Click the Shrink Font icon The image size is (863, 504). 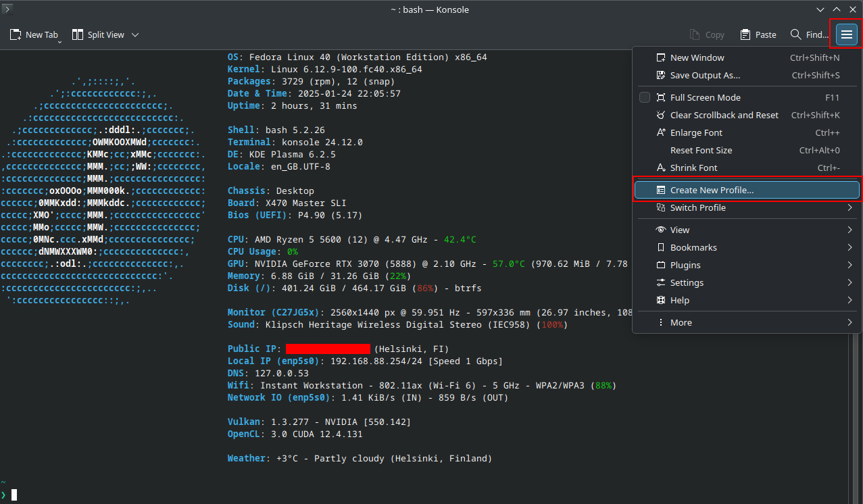[661, 168]
